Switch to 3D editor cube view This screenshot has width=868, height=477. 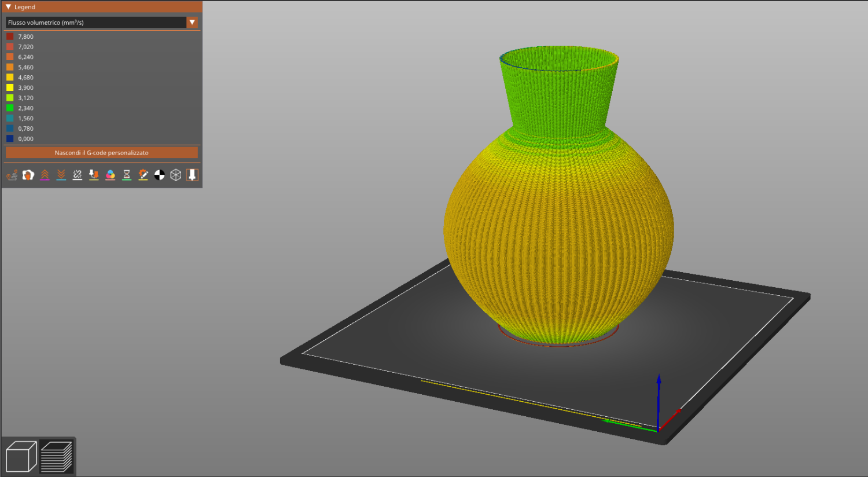coord(21,457)
